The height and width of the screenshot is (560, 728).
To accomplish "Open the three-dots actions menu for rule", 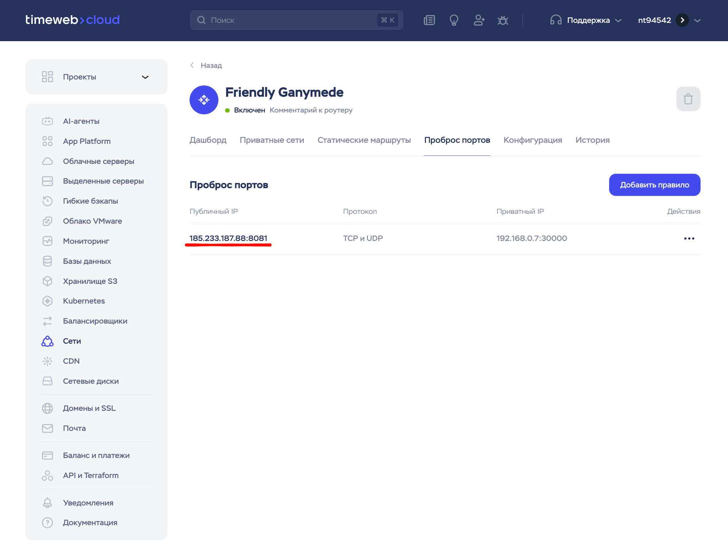I will (x=689, y=238).
